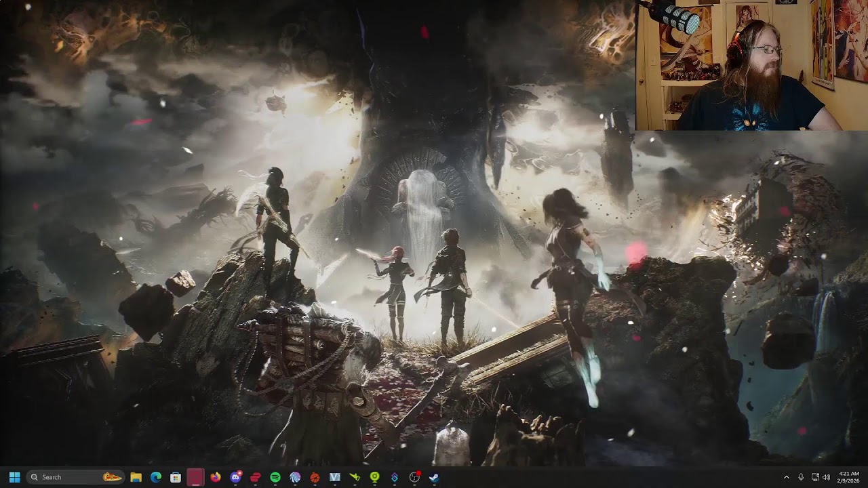Click the pizza icon in the Search box
The width and height of the screenshot is (868, 488).
tap(112, 477)
